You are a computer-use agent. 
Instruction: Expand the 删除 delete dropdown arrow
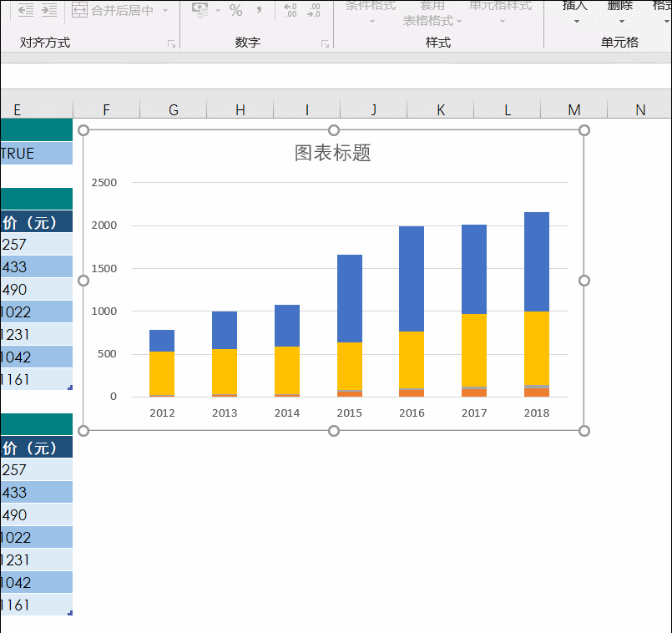click(622, 21)
